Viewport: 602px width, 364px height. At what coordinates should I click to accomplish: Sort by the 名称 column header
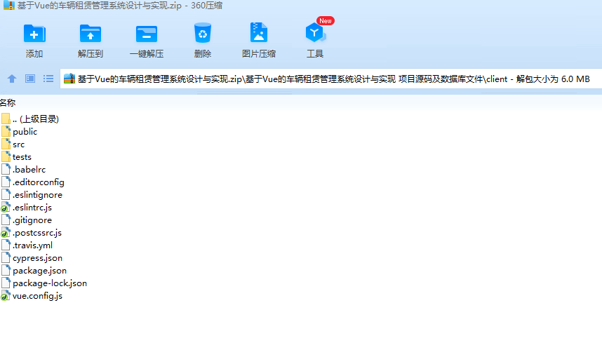coord(8,103)
